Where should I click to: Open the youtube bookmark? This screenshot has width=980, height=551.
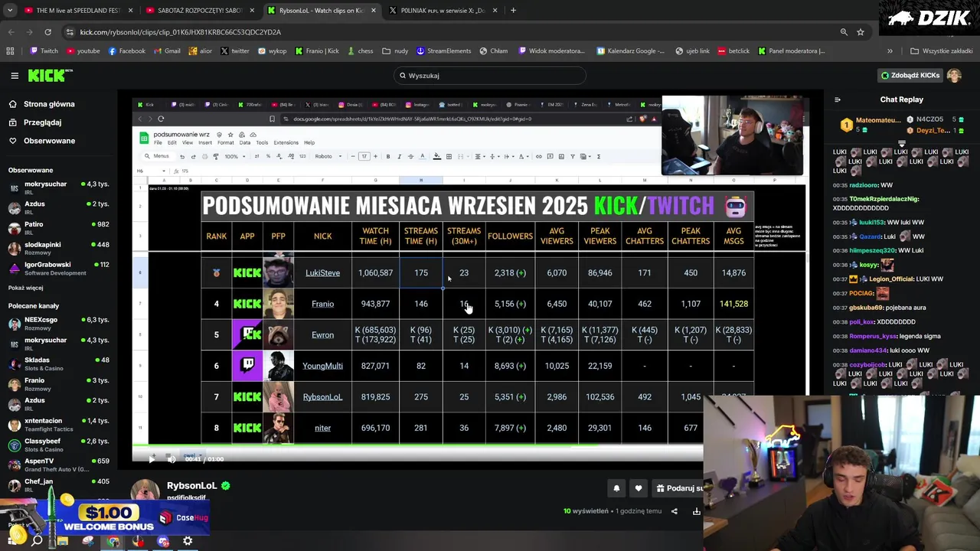point(83,51)
